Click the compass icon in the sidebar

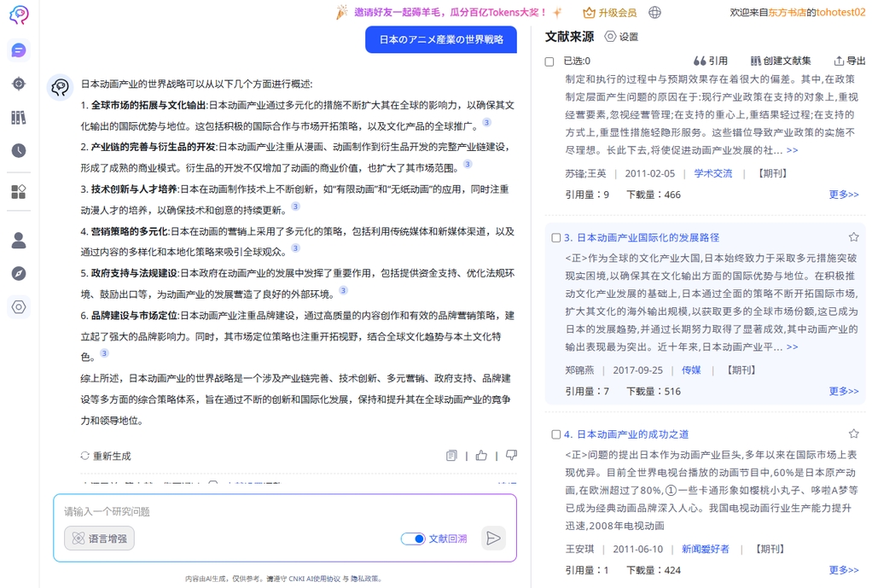click(x=19, y=274)
